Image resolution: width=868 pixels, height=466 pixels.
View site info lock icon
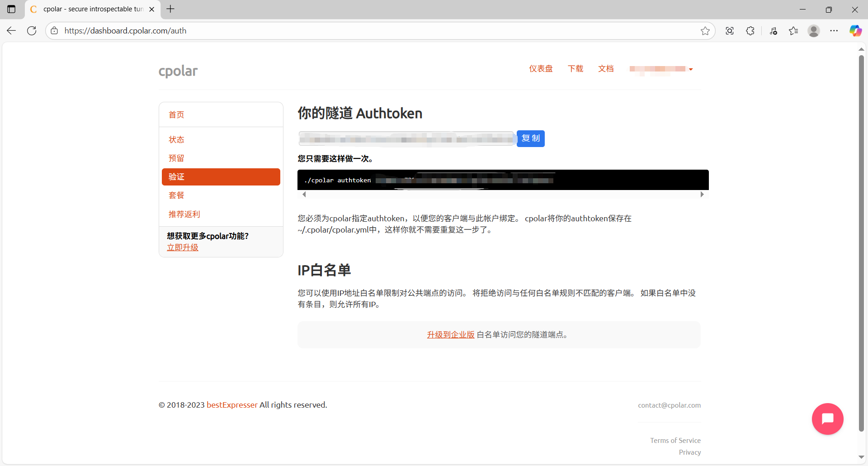pos(54,31)
